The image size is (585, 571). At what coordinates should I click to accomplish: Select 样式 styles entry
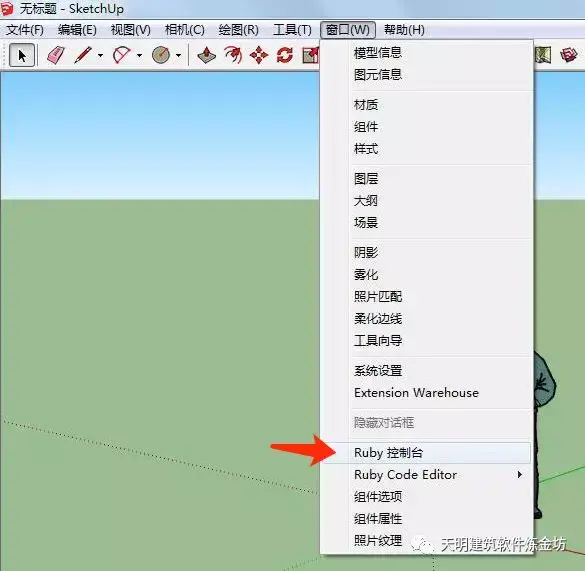pyautogui.click(x=426, y=149)
